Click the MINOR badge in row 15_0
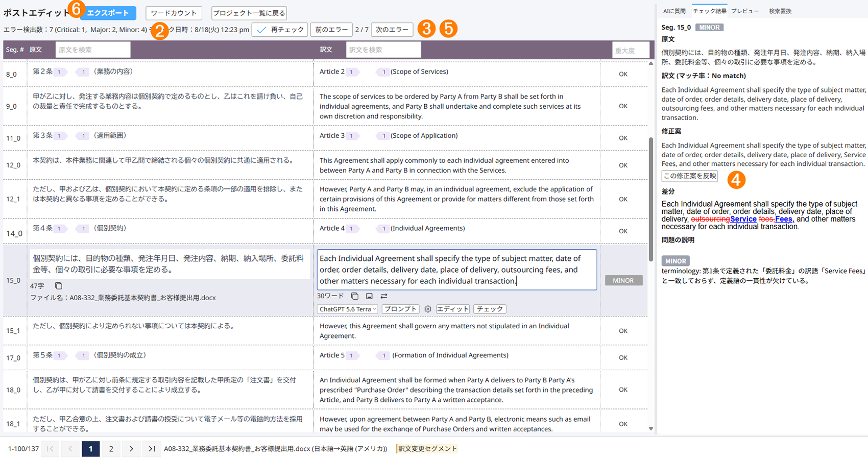The height and width of the screenshot is (460, 868). click(623, 280)
